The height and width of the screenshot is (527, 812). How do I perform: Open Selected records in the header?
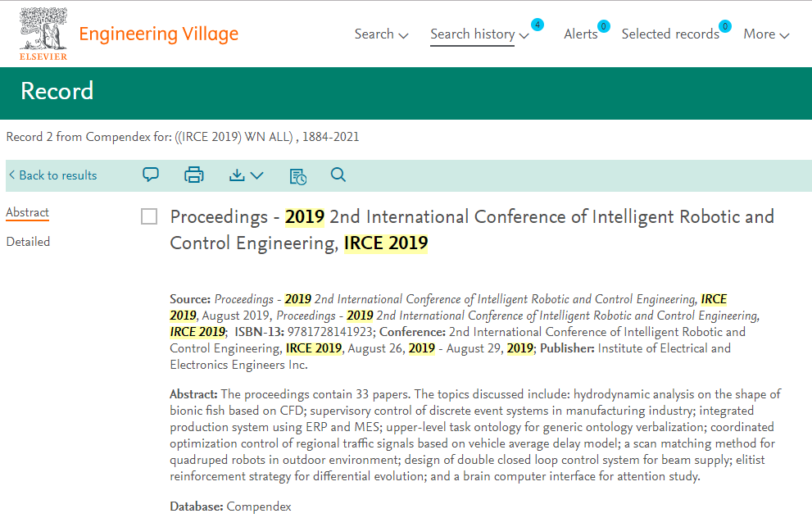click(670, 34)
